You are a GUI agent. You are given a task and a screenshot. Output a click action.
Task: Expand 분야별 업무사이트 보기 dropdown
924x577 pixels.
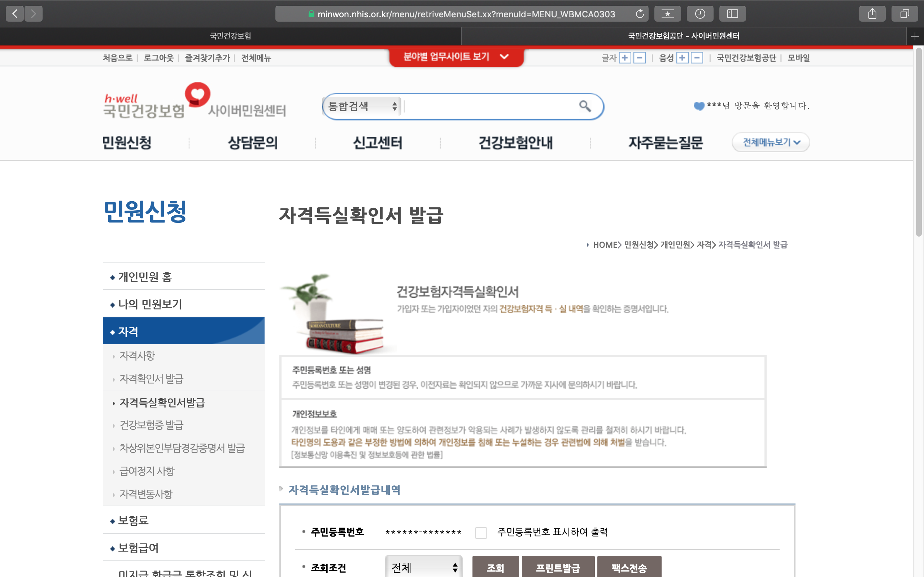click(456, 57)
